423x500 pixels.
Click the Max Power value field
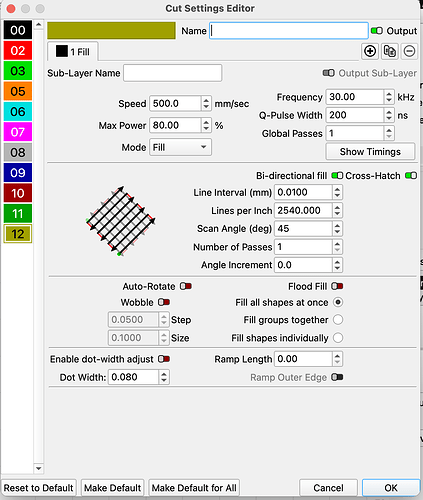click(175, 125)
